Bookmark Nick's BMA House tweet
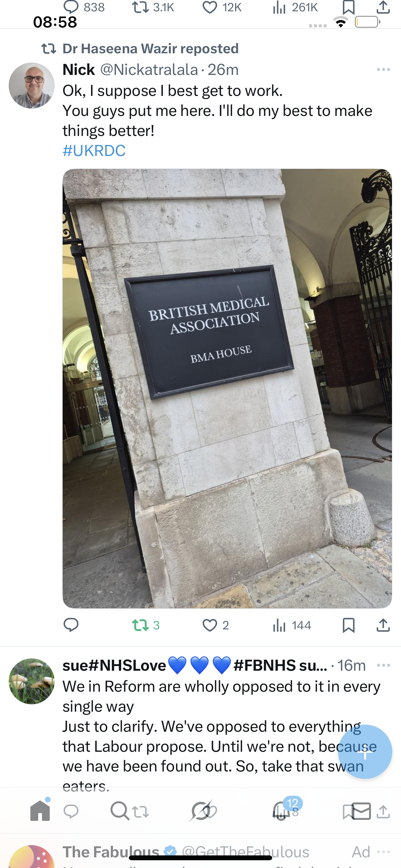401x868 pixels. (x=348, y=625)
